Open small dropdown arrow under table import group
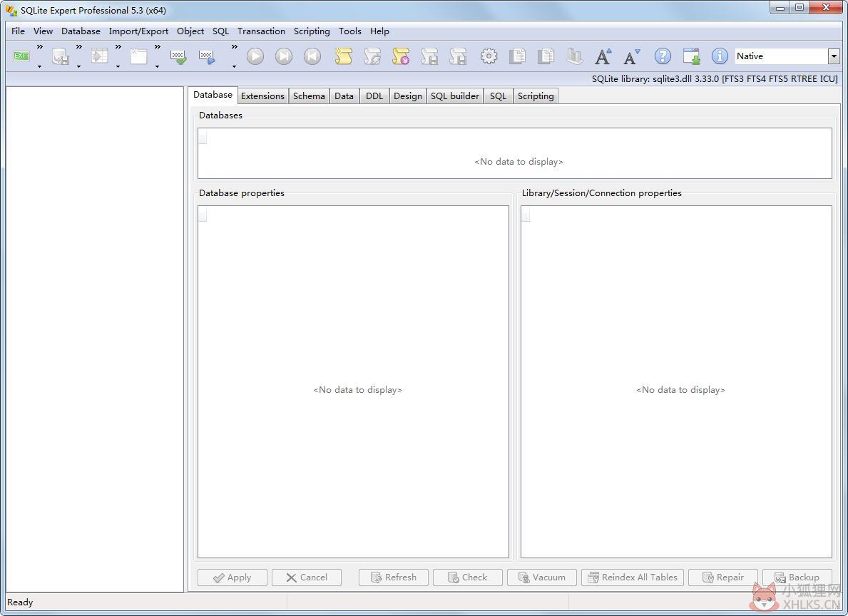This screenshot has height=616, width=848. click(x=118, y=66)
